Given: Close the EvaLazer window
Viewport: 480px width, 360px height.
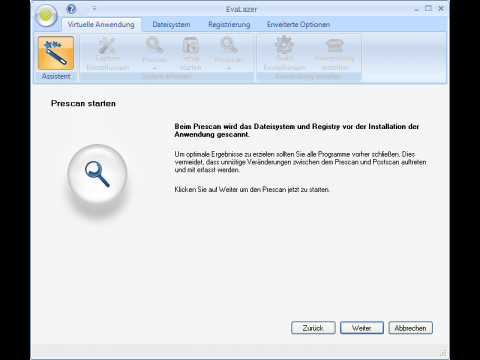Looking at the screenshot, I should tap(441, 8).
